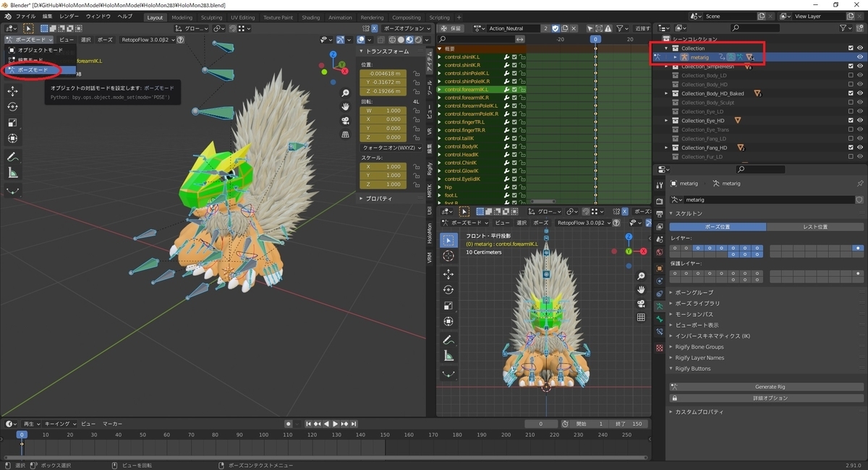Switch to the Sculpting workspace tab
Image resolution: width=868 pixels, height=470 pixels.
point(212,17)
